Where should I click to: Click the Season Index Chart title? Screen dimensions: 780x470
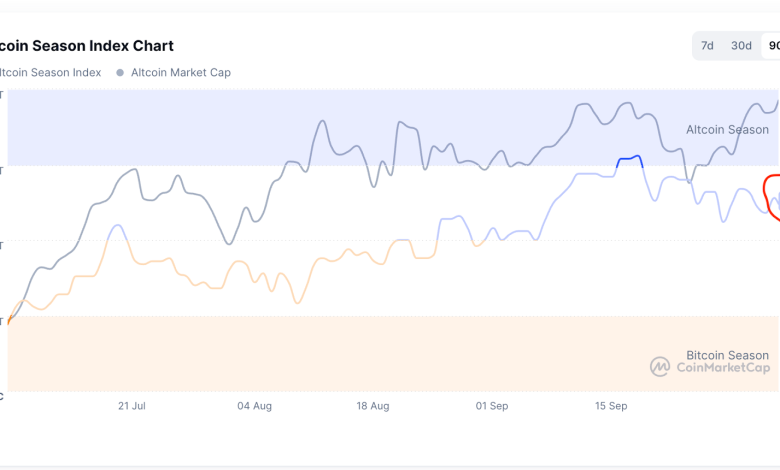[87, 46]
